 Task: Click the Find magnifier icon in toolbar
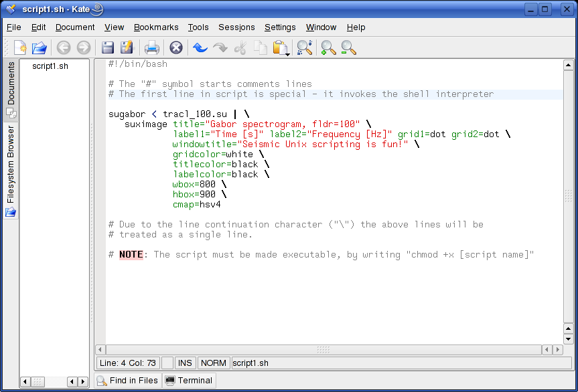point(305,47)
